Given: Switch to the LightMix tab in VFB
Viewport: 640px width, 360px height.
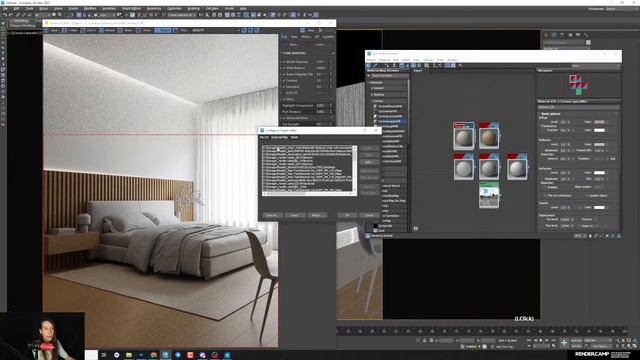Looking at the screenshot, I should click(328, 37).
